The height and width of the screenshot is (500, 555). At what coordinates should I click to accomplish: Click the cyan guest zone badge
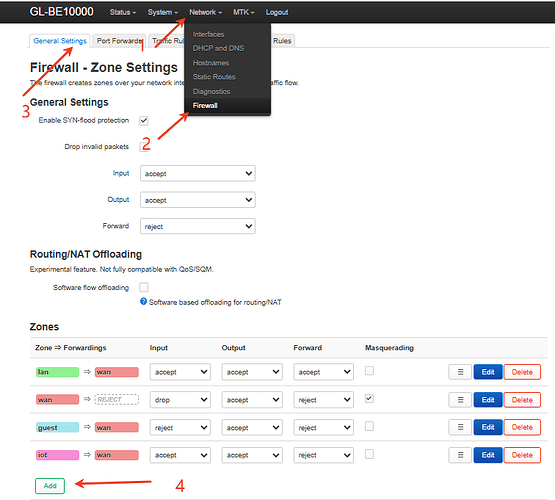click(x=57, y=427)
